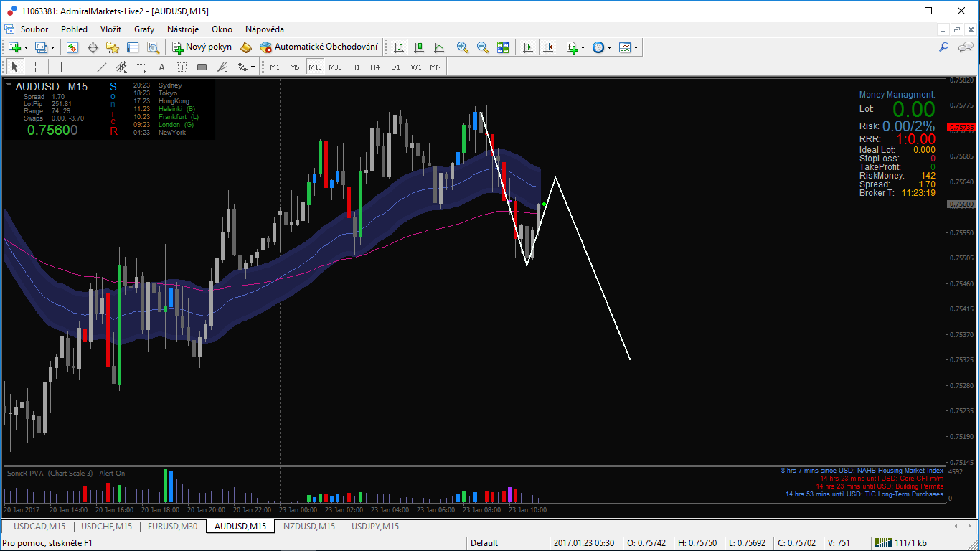Set timeframe to D1
Screen dimensions: 980x551
pos(395,67)
